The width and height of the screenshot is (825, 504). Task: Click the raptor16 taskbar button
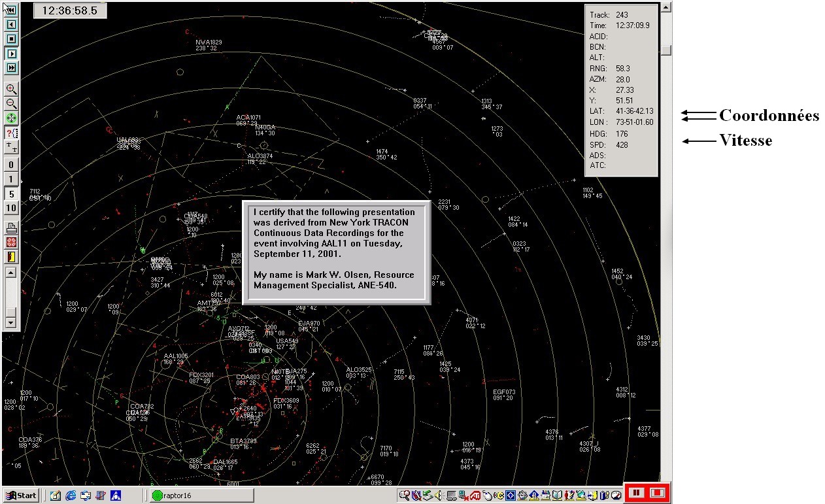201,496
